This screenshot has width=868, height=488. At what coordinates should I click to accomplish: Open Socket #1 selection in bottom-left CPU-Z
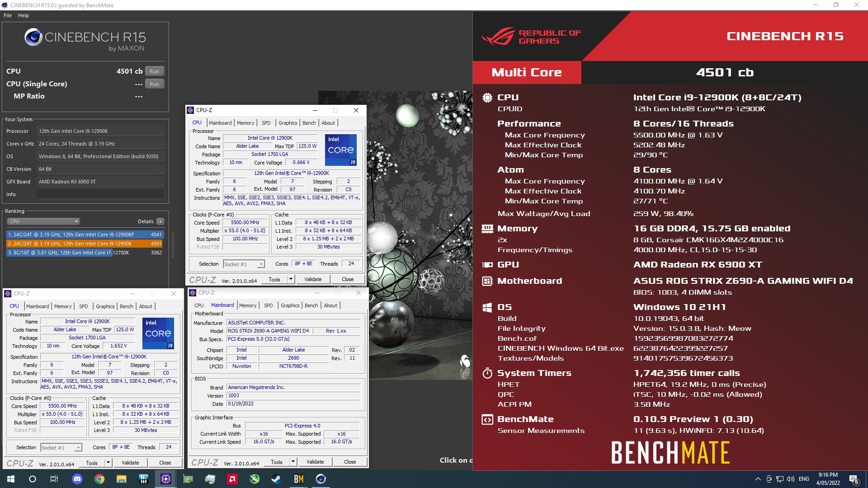click(x=61, y=448)
